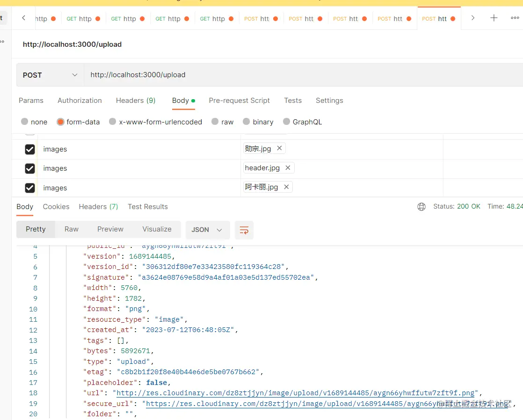Click the signature string value
This screenshot has width=523, height=420.
pyautogui.click(x=226, y=277)
